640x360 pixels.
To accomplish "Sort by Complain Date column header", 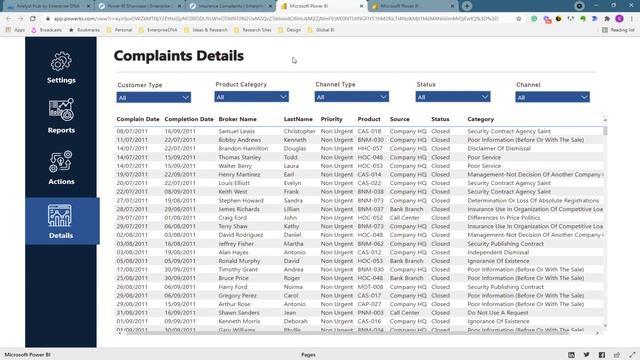I will (x=138, y=119).
